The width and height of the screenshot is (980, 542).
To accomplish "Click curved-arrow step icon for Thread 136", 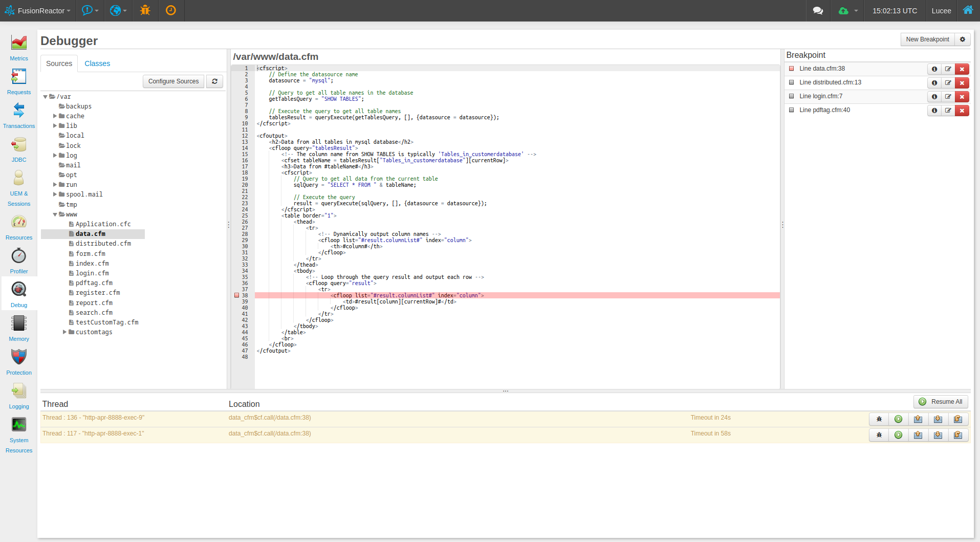I will coord(958,419).
